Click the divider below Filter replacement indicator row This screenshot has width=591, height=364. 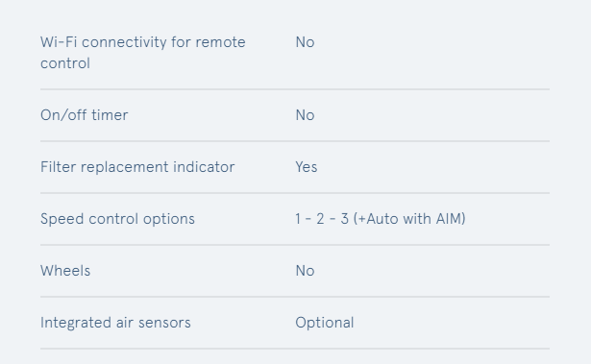tap(295, 193)
